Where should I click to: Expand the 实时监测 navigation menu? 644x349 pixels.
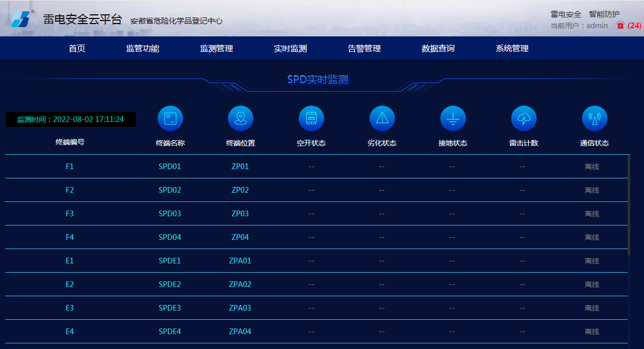pyautogui.click(x=290, y=49)
